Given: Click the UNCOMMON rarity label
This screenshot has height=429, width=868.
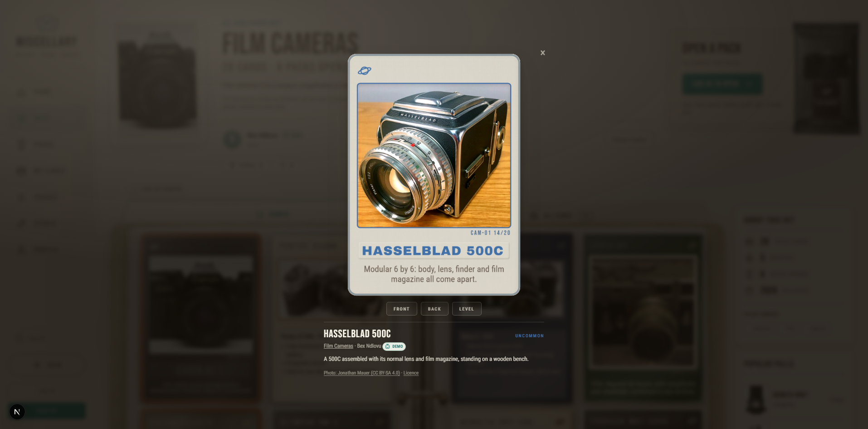Looking at the screenshot, I should [x=529, y=336].
